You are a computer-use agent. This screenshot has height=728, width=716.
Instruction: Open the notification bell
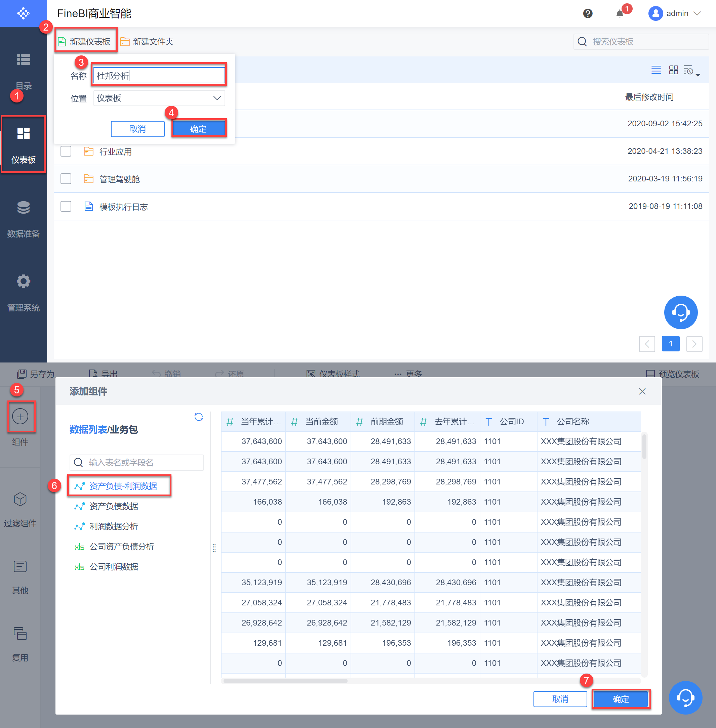pyautogui.click(x=619, y=13)
